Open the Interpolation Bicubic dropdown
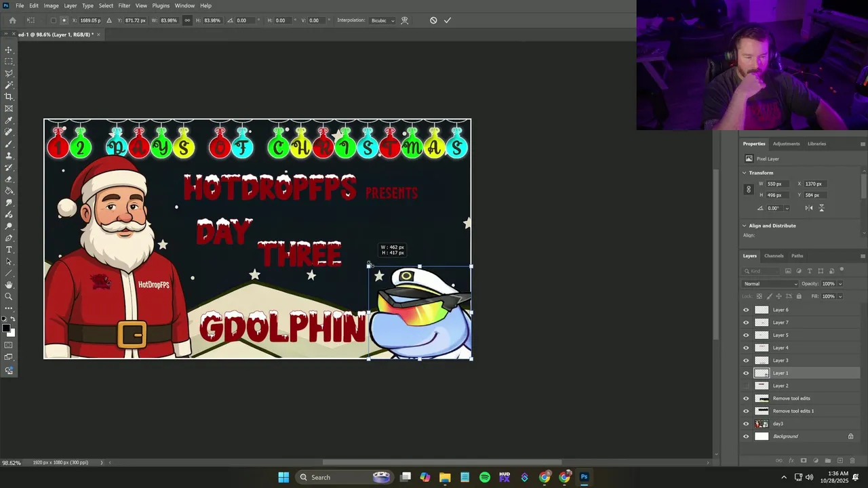The width and height of the screenshot is (868, 488). point(383,20)
